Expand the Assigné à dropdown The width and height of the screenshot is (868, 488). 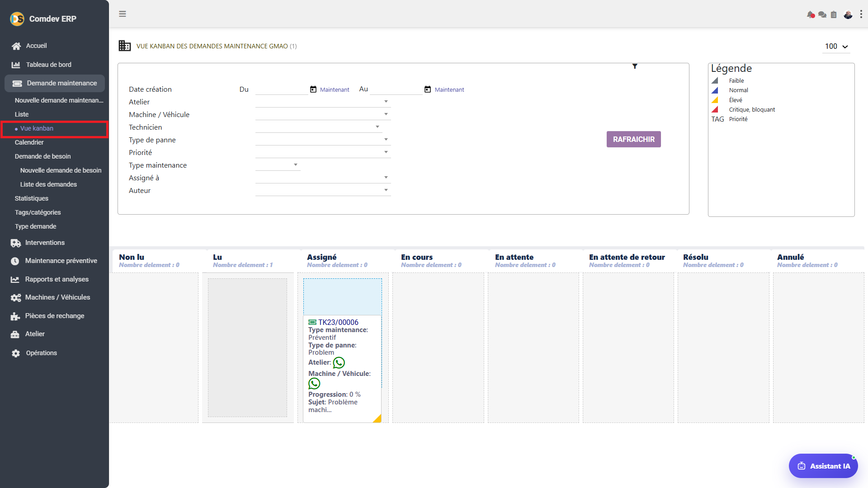pyautogui.click(x=386, y=178)
